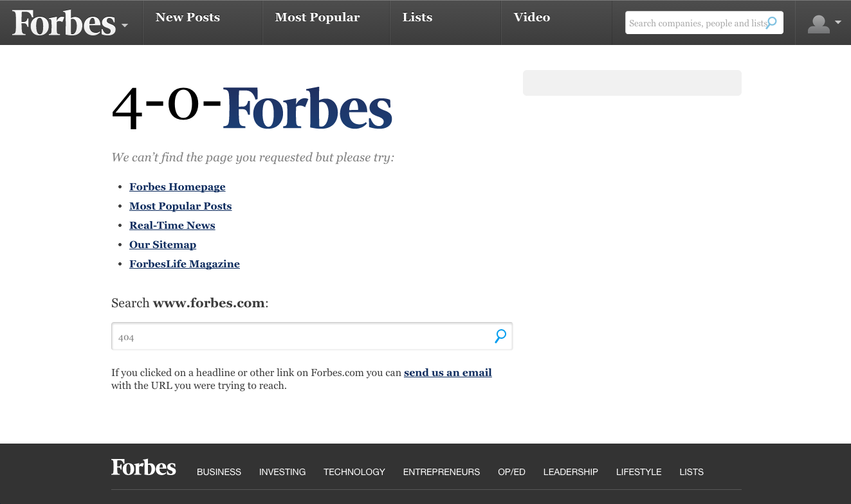The image size is (851, 504).
Task: Click the Forbes logo in header
Action: click(64, 23)
